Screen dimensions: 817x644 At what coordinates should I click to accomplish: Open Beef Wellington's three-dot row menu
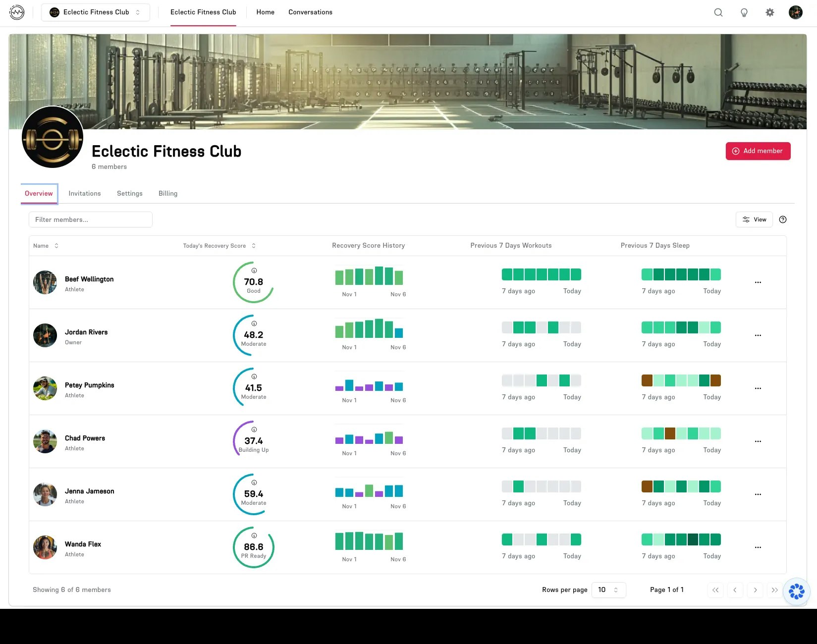[x=758, y=282]
